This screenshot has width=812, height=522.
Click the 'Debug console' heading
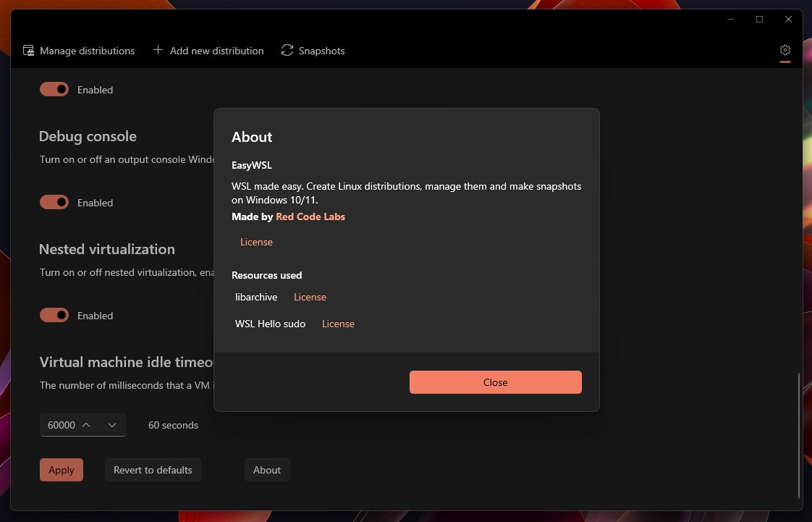(x=88, y=136)
